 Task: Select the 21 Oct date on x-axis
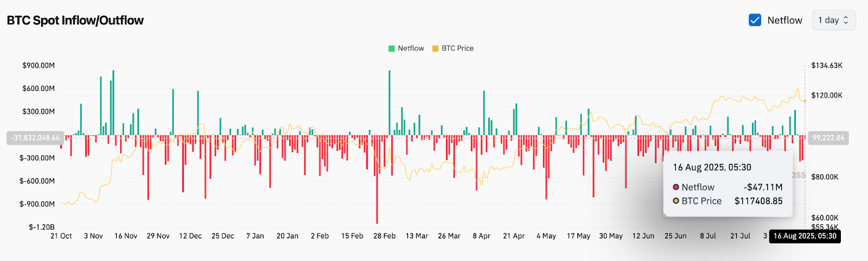(x=61, y=236)
